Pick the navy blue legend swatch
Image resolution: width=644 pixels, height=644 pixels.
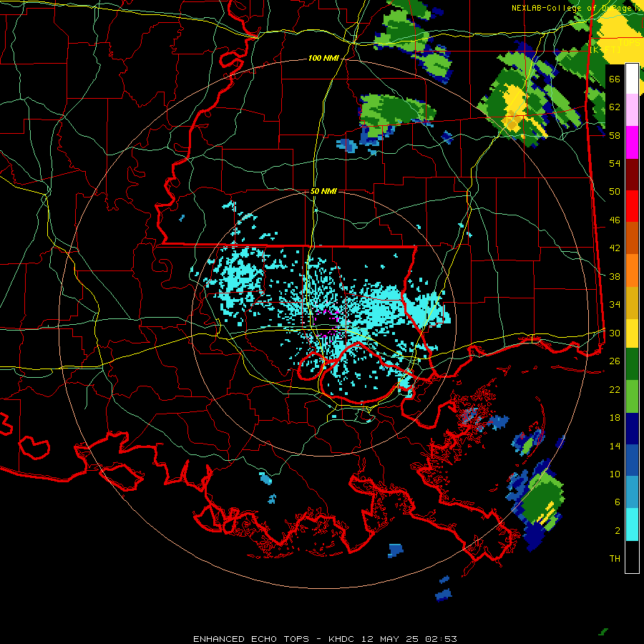pos(632,429)
